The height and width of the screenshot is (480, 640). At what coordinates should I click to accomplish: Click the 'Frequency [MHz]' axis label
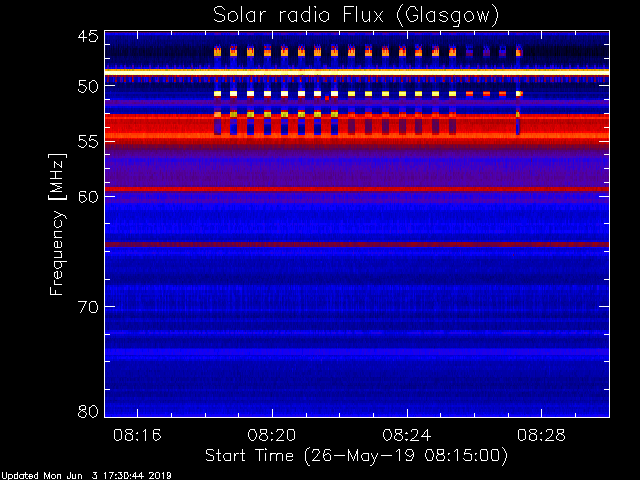click(57, 224)
